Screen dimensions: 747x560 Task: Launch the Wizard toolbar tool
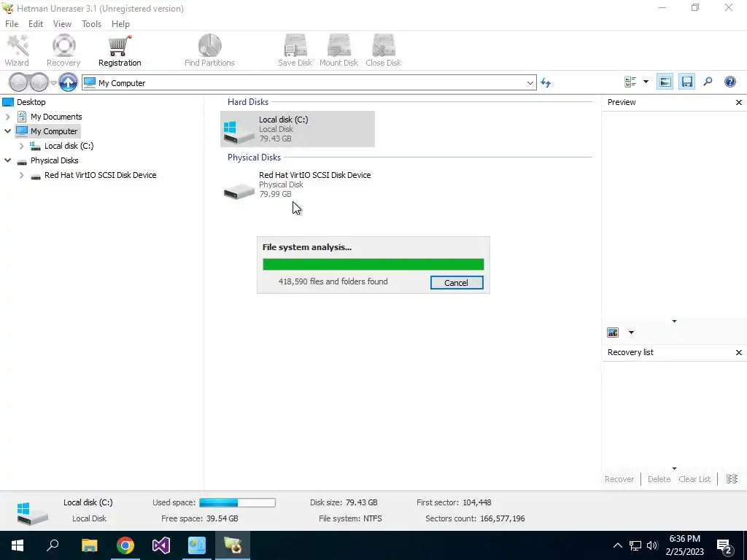pyautogui.click(x=17, y=51)
